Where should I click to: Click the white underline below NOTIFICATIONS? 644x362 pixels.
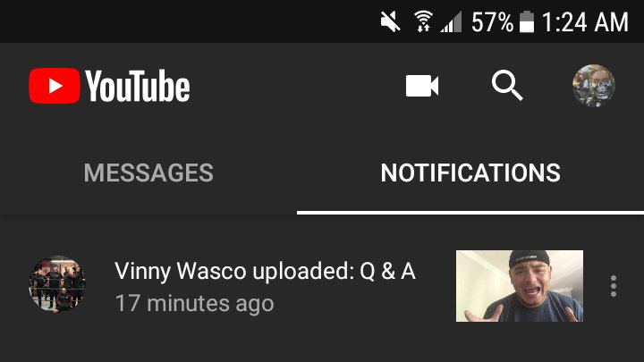coord(470,212)
